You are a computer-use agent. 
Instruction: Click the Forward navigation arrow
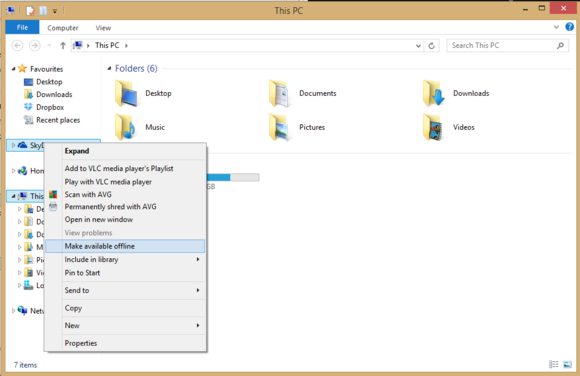coord(35,46)
